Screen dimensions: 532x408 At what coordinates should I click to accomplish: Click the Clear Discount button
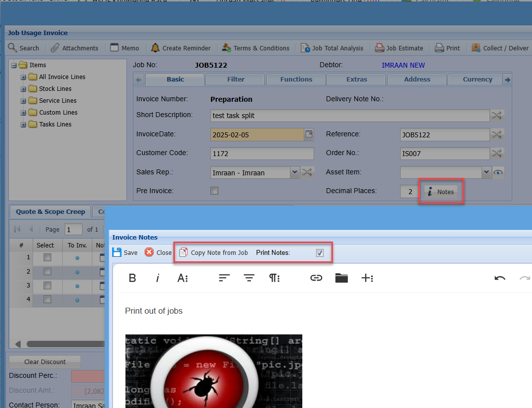coord(45,362)
